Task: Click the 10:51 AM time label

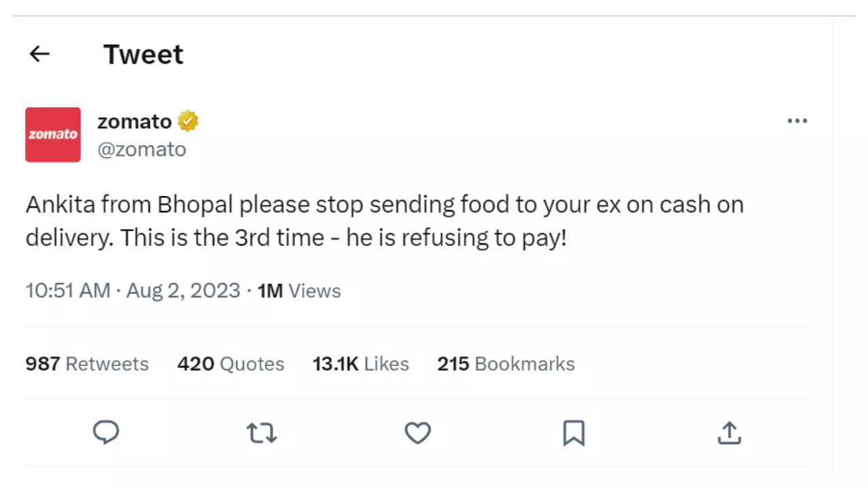Action: point(68,291)
